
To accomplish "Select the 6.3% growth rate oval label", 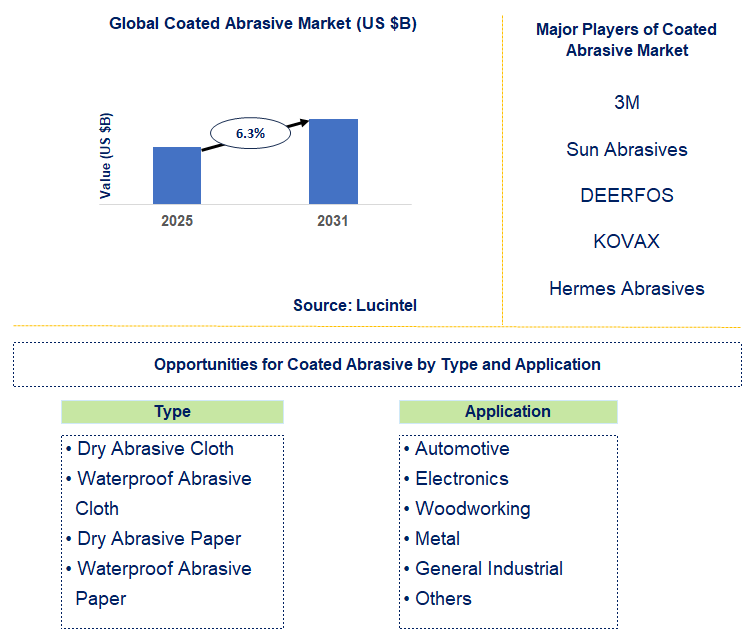I will point(250,133).
